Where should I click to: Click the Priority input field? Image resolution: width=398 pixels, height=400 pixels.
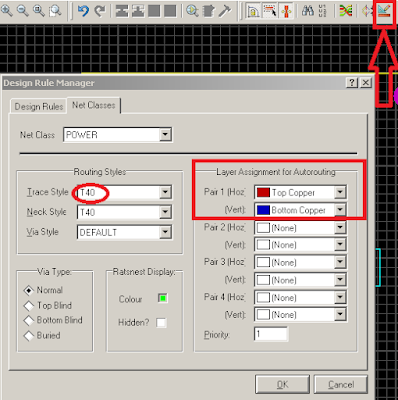(x=271, y=334)
